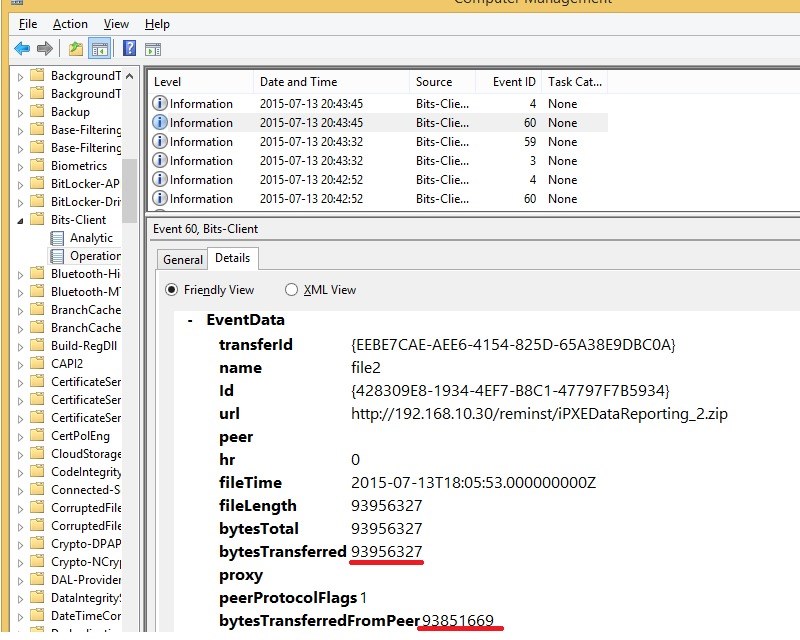Toggle the Show/Hide Console Tree icon
The height and width of the screenshot is (640, 800).
99,48
